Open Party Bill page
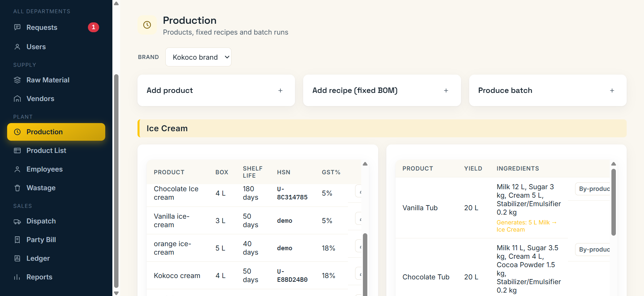The image size is (644, 296). [x=56, y=240]
